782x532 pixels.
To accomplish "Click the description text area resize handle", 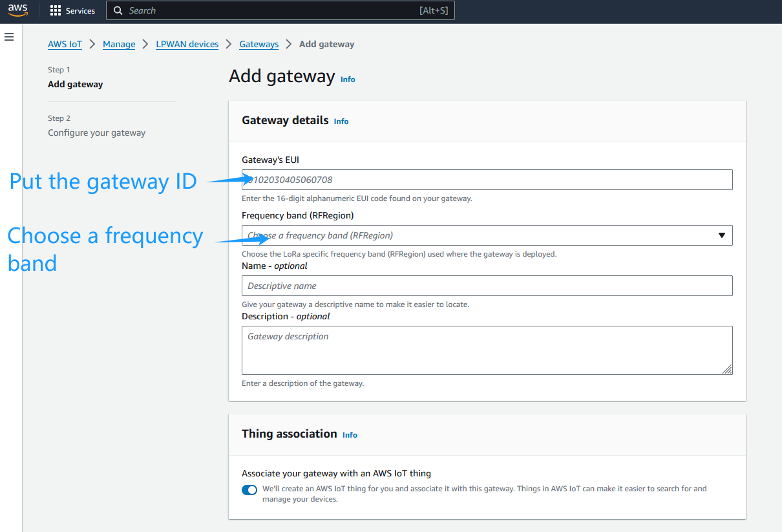I will coord(727,369).
